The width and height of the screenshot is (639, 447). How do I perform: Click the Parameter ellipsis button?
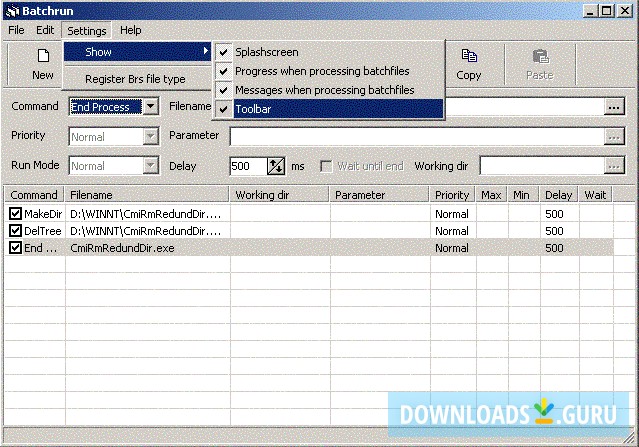(x=614, y=137)
